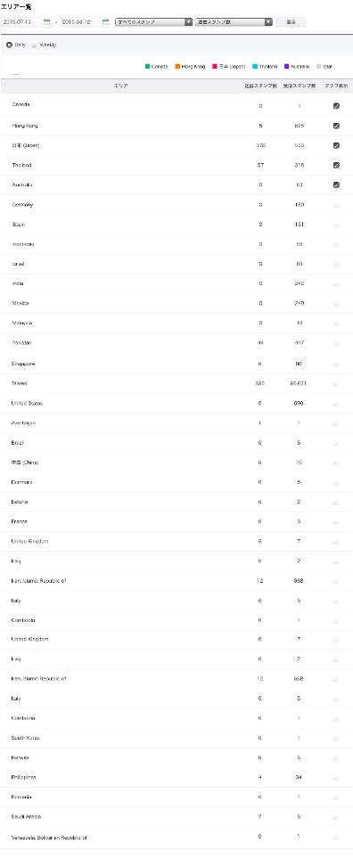This screenshot has width=353, height=868.
Task: Click the green Canada legend swatch
Action: pyautogui.click(x=148, y=67)
